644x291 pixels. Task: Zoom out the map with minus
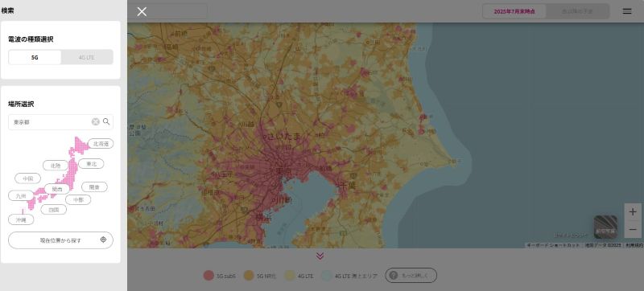tap(633, 230)
